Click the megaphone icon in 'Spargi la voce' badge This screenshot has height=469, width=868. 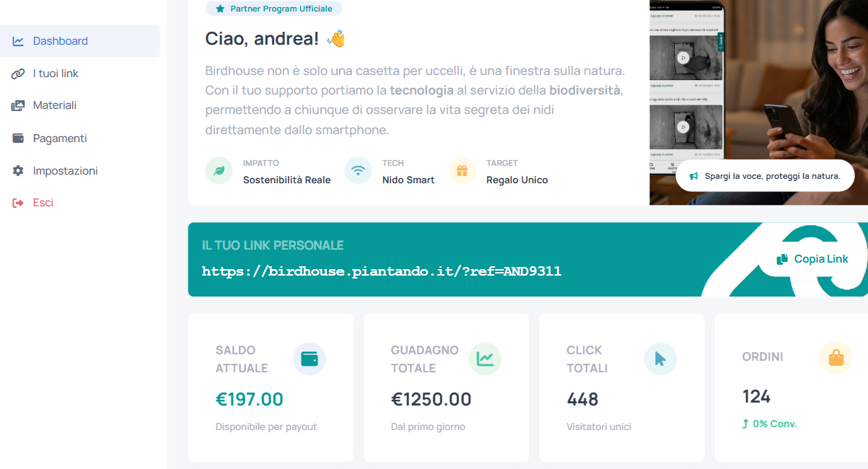(x=693, y=175)
